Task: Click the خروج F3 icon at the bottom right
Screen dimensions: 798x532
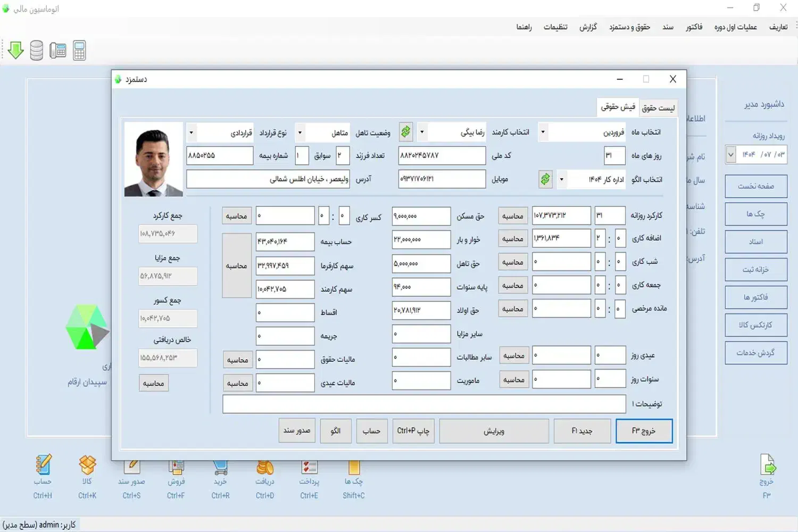Action: point(767,465)
